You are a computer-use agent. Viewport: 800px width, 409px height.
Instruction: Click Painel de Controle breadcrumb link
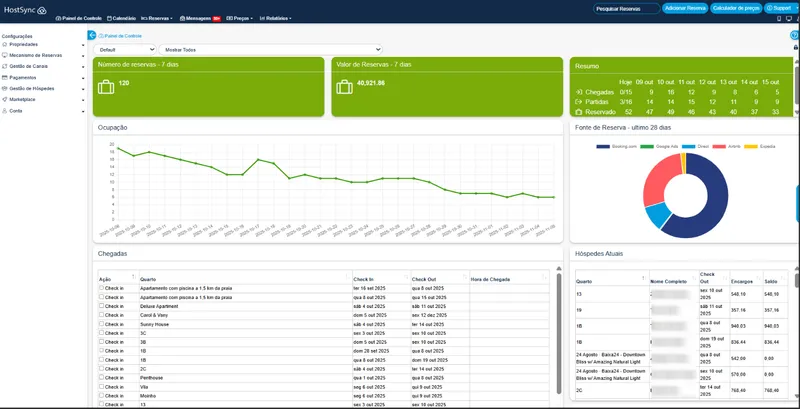(120, 36)
